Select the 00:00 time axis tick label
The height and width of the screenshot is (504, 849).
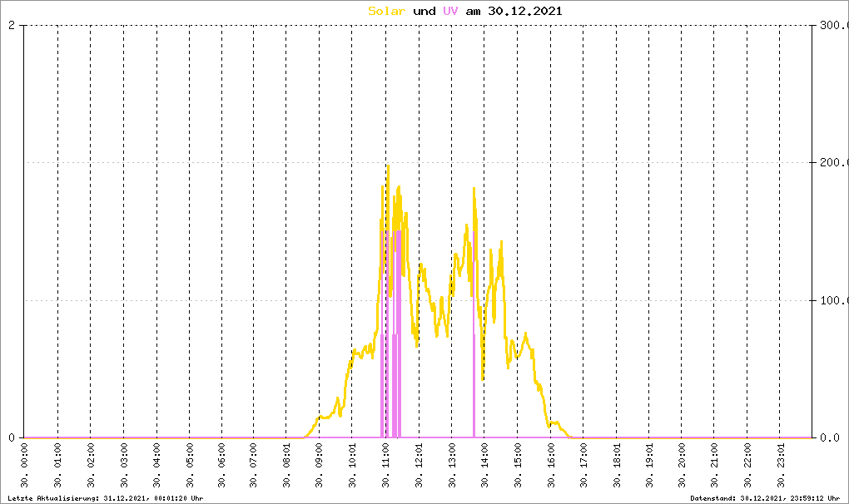tap(25, 467)
